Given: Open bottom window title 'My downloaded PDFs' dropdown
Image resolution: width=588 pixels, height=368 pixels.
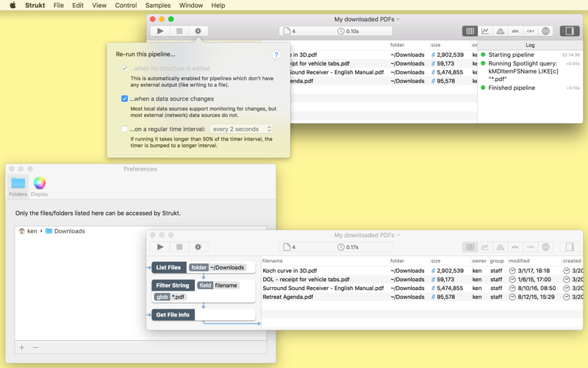Looking at the screenshot, I should point(367,235).
